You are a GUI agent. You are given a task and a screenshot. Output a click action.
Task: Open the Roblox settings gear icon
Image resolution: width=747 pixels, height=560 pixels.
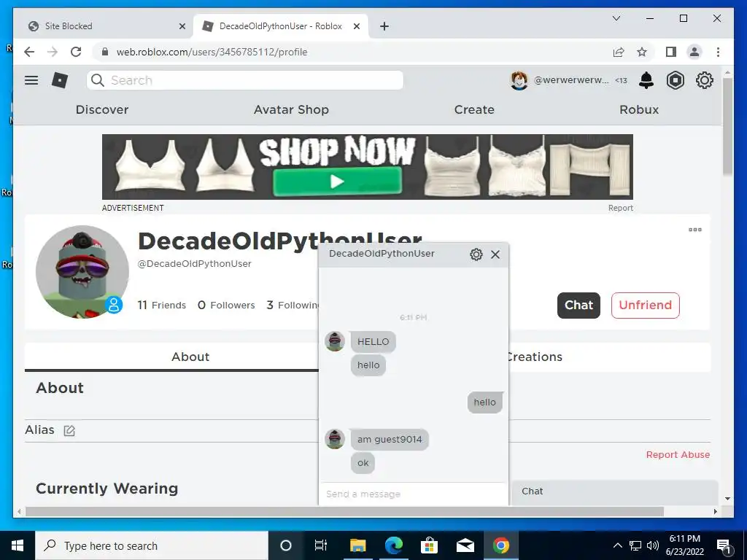pos(704,80)
